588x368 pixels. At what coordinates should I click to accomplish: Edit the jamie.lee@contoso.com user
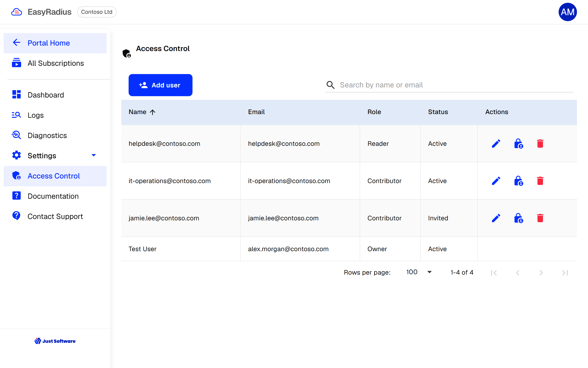pyautogui.click(x=496, y=218)
